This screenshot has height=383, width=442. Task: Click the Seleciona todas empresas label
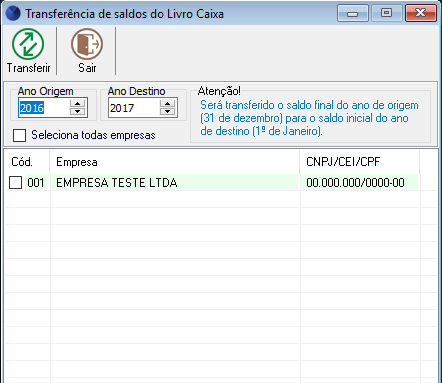coord(93,135)
